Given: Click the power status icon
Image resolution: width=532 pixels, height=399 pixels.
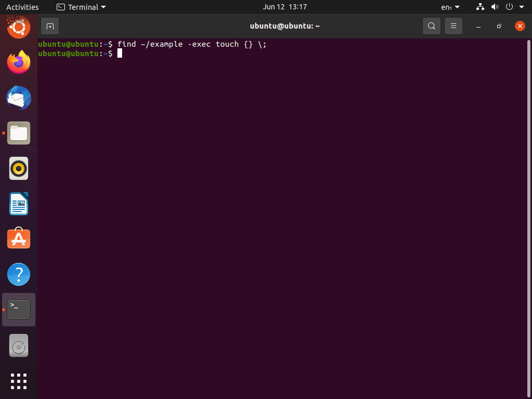Looking at the screenshot, I should click(508, 7).
